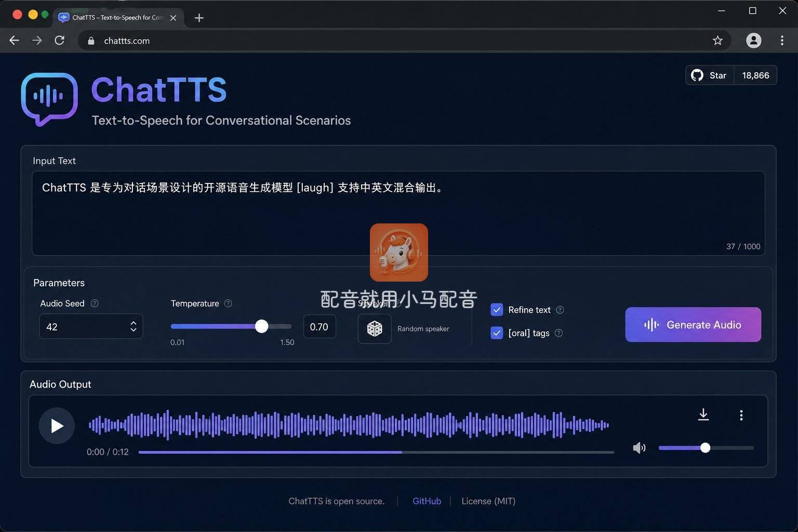Click the Temperature slider handle
Viewport: 798px width, 532px height.
262,326
